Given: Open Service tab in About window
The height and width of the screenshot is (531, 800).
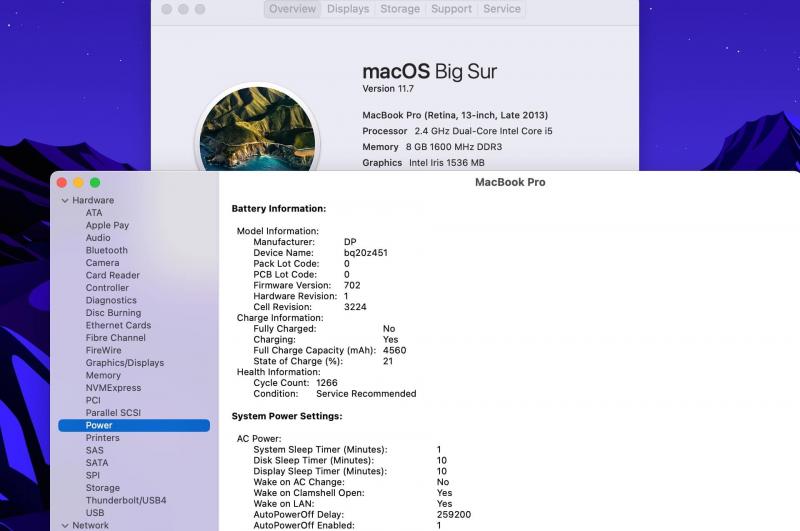Looking at the screenshot, I should [502, 9].
